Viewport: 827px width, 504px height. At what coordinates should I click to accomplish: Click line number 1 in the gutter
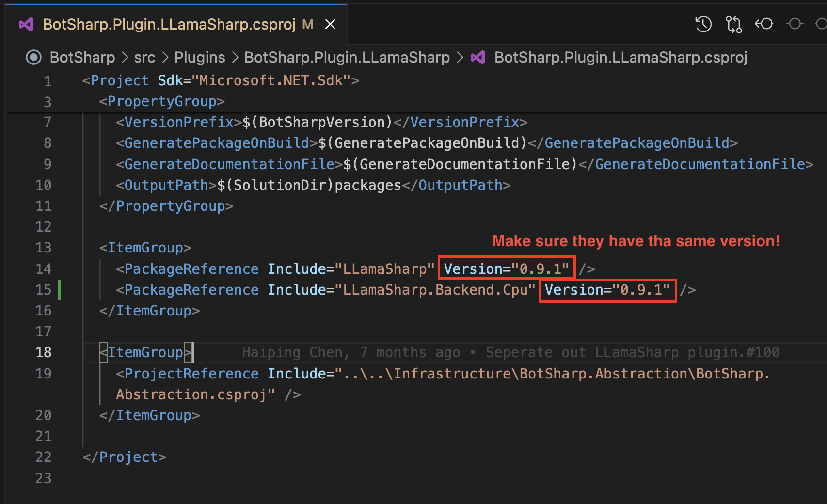48,81
